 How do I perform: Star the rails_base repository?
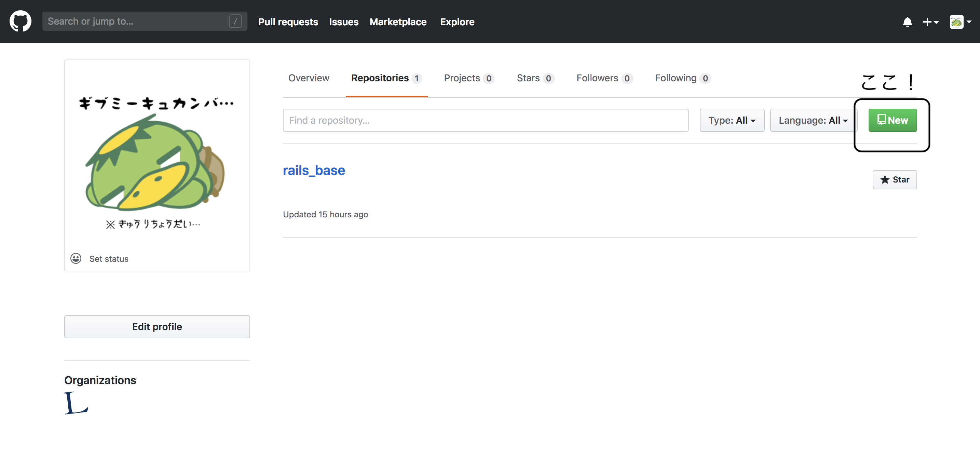894,179
